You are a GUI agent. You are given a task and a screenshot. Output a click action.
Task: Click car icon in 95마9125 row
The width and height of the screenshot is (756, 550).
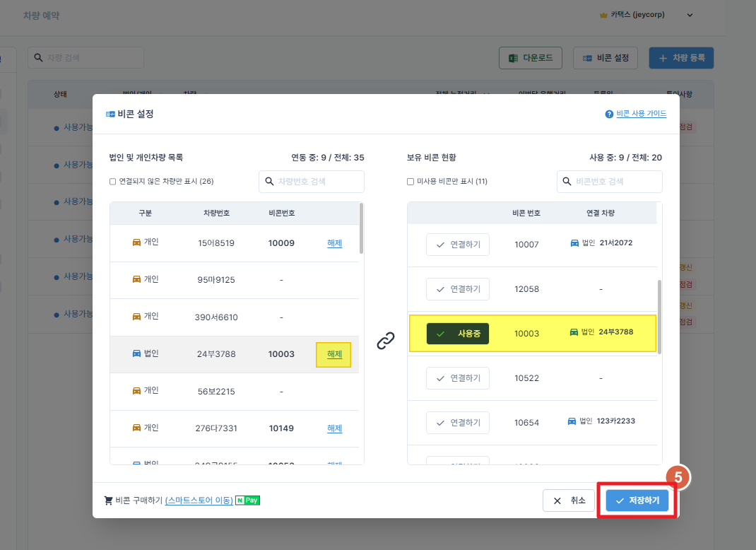click(x=137, y=279)
